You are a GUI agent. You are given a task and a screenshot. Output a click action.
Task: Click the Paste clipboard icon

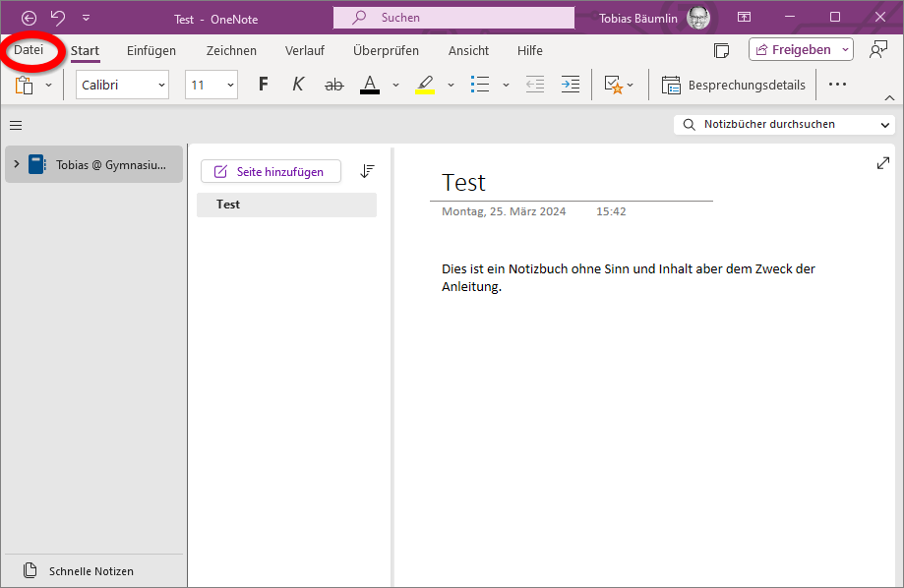point(25,86)
